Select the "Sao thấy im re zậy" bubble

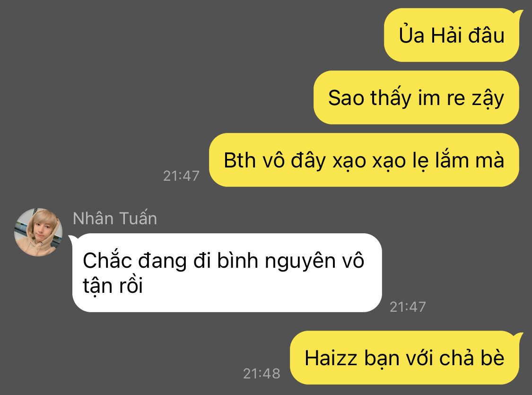click(416, 97)
